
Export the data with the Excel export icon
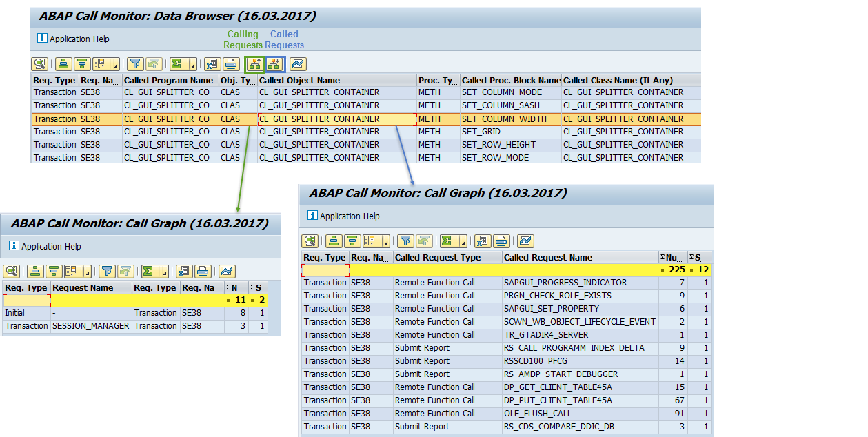point(213,63)
